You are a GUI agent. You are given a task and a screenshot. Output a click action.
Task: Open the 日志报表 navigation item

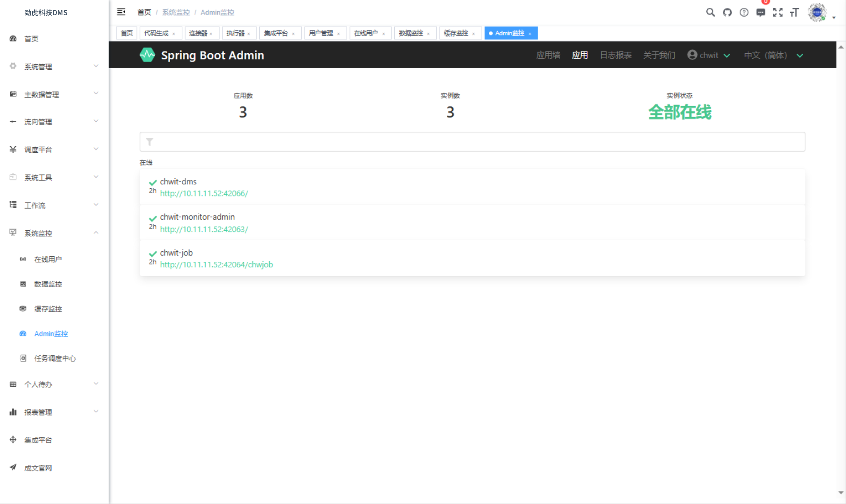point(615,55)
